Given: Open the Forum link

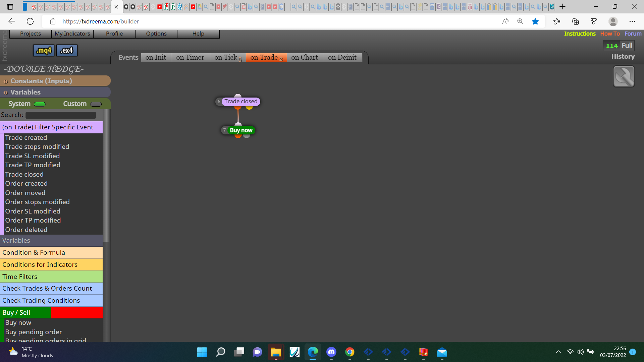Looking at the screenshot, I should coord(633,34).
